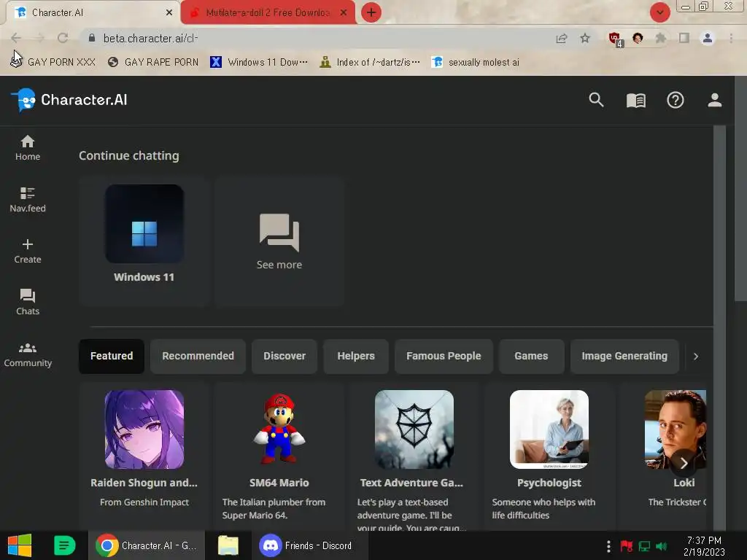The width and height of the screenshot is (747, 560).
Task: Close the Character.AI browser tab
Action: coord(169,13)
